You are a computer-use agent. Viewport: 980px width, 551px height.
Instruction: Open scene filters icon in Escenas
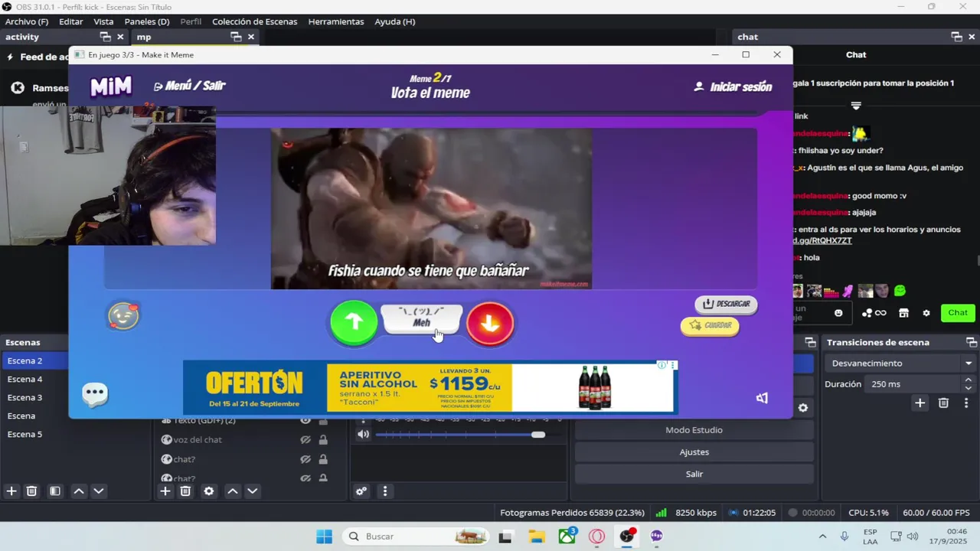55,491
